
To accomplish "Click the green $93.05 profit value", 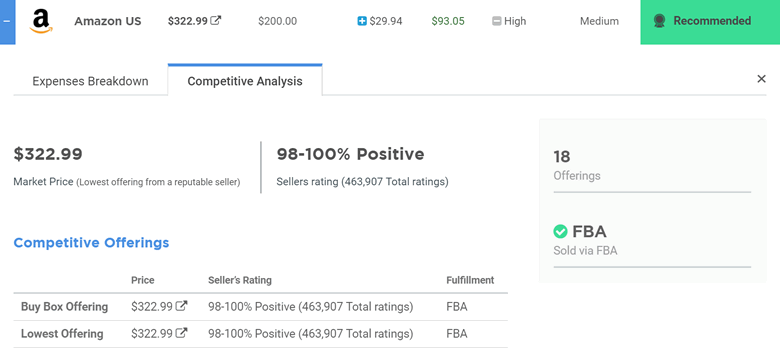I will 448,21.
